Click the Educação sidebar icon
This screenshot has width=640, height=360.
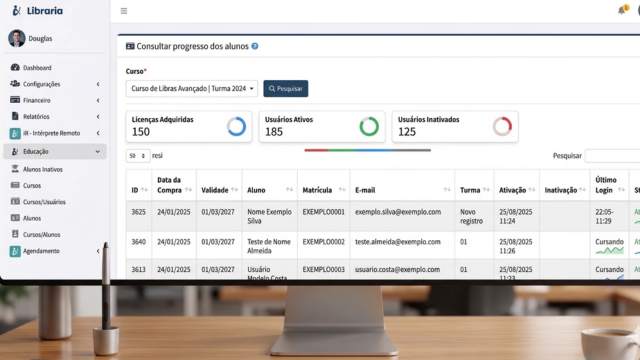point(15,151)
